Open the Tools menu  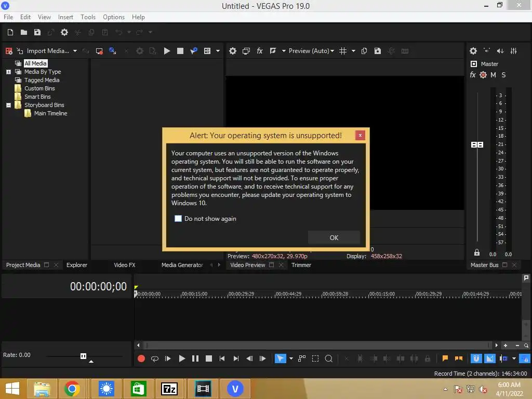[x=88, y=17]
